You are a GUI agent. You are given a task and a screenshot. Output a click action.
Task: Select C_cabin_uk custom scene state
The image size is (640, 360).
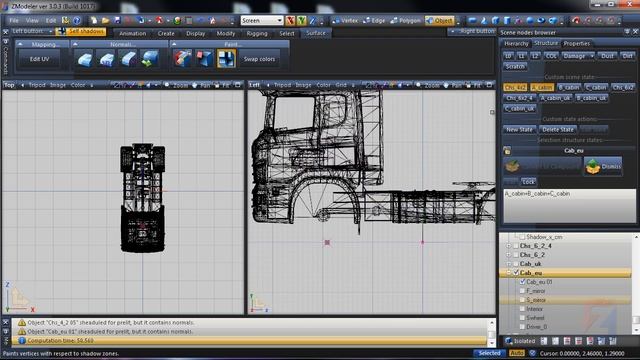[x=519, y=109]
